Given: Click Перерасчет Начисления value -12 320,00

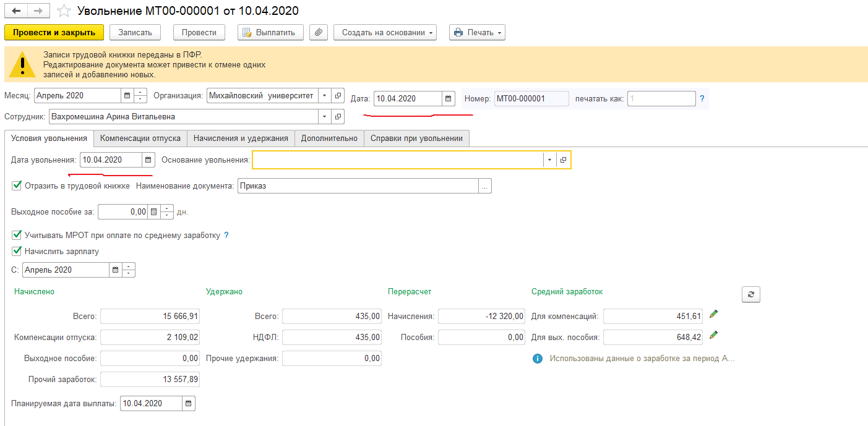Looking at the screenshot, I should pos(481,316).
